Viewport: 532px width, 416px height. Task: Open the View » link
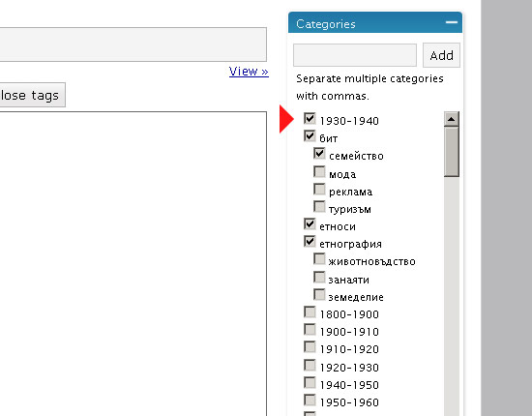(x=249, y=72)
